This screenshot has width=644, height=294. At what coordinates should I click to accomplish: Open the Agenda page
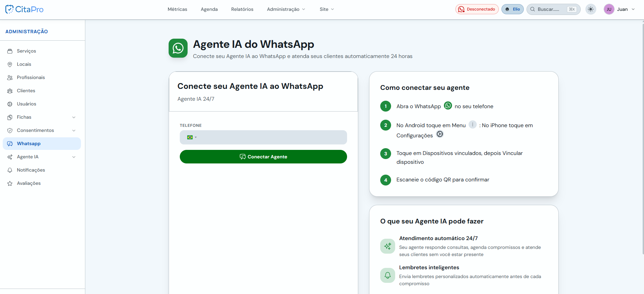pos(209,9)
